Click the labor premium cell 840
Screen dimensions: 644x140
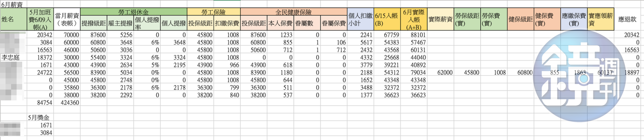[x=227, y=95]
